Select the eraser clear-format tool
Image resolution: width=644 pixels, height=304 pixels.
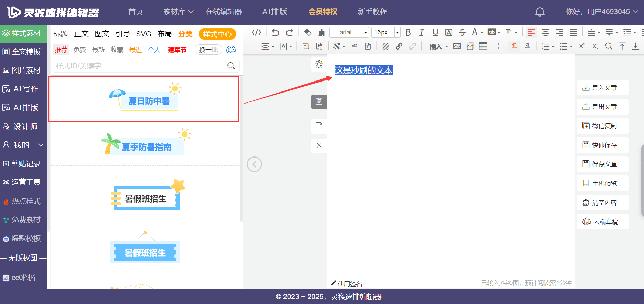tap(308, 32)
